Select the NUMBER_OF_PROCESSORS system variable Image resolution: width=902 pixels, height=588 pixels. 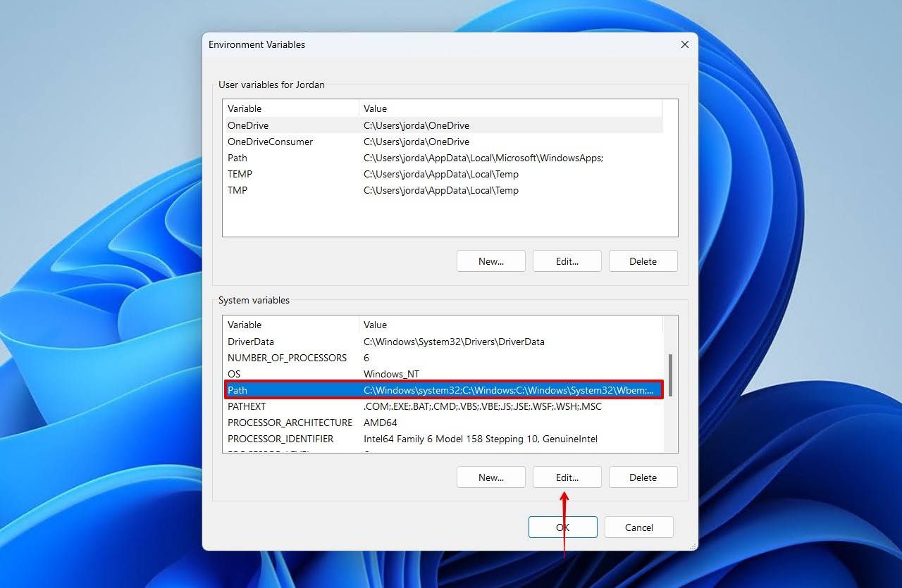pyautogui.click(x=443, y=358)
